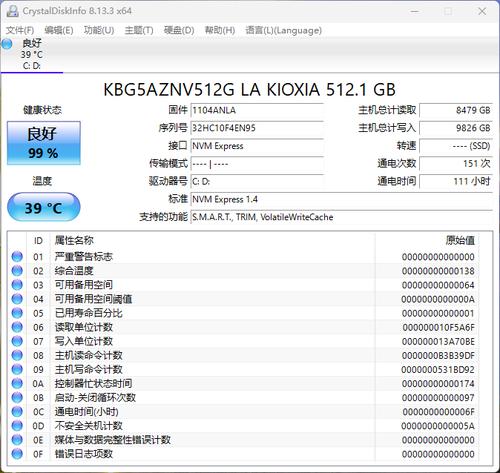Click the 良好 99% health status button

44,143
